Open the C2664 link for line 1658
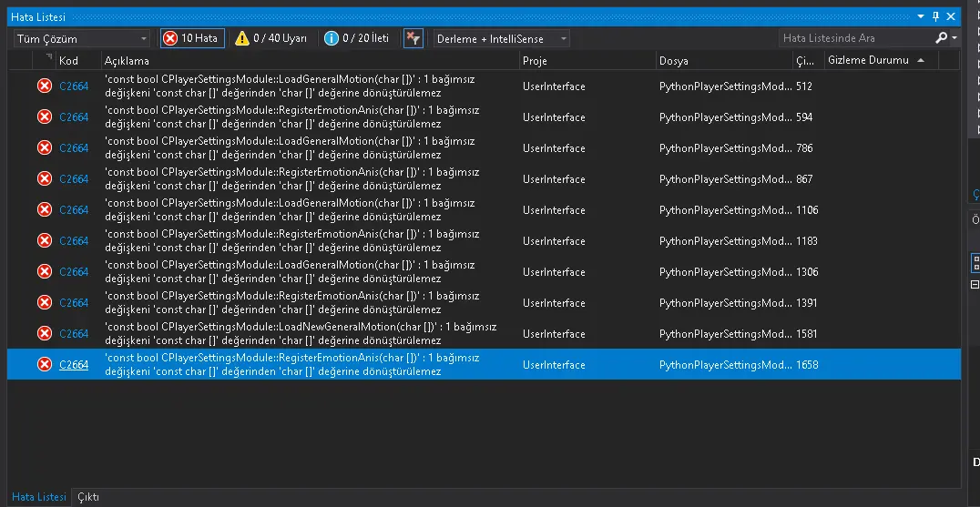This screenshot has height=507, width=980. point(74,365)
